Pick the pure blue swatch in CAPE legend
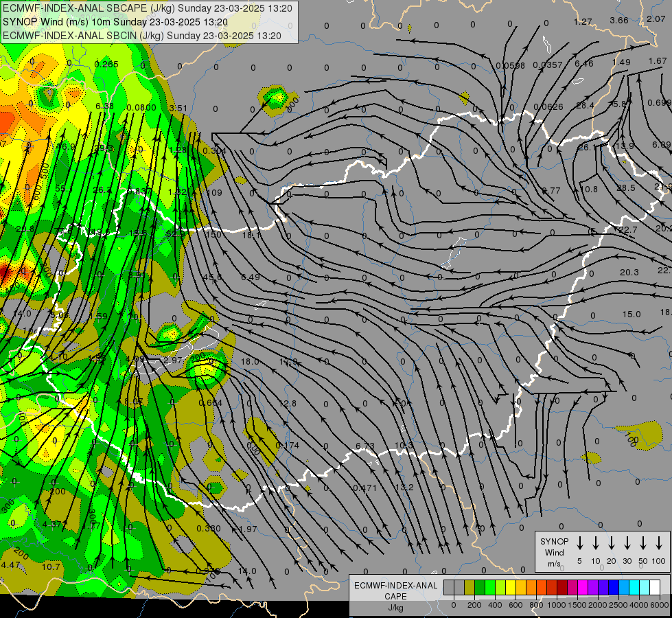 point(613,587)
